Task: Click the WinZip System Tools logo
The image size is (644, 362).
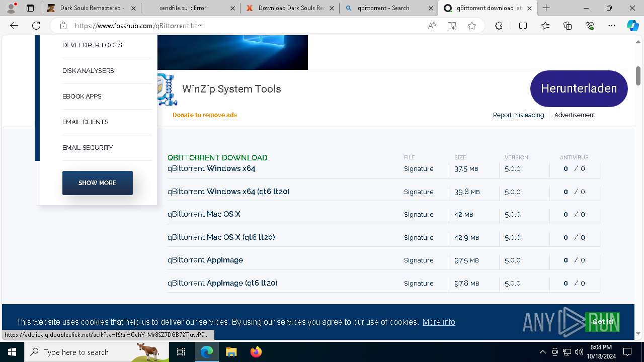Action: [167, 89]
